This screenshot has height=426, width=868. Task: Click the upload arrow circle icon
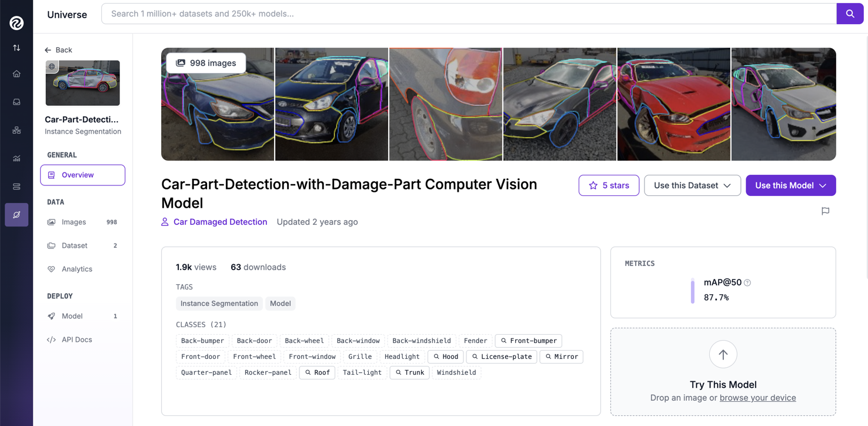723,354
